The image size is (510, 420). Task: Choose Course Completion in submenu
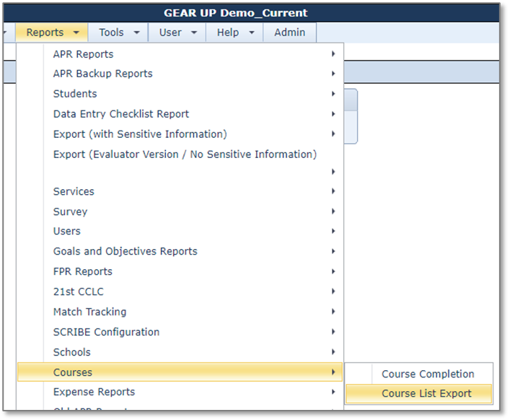419,374
